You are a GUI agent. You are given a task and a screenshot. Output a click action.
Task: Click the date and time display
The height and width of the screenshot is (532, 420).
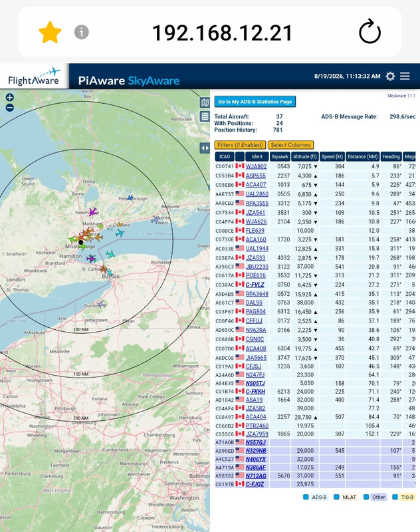(x=347, y=76)
